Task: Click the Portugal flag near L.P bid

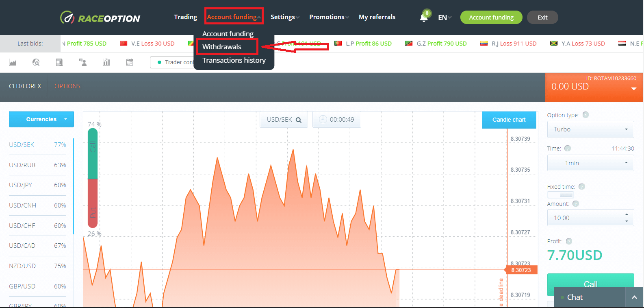Action: [338, 43]
